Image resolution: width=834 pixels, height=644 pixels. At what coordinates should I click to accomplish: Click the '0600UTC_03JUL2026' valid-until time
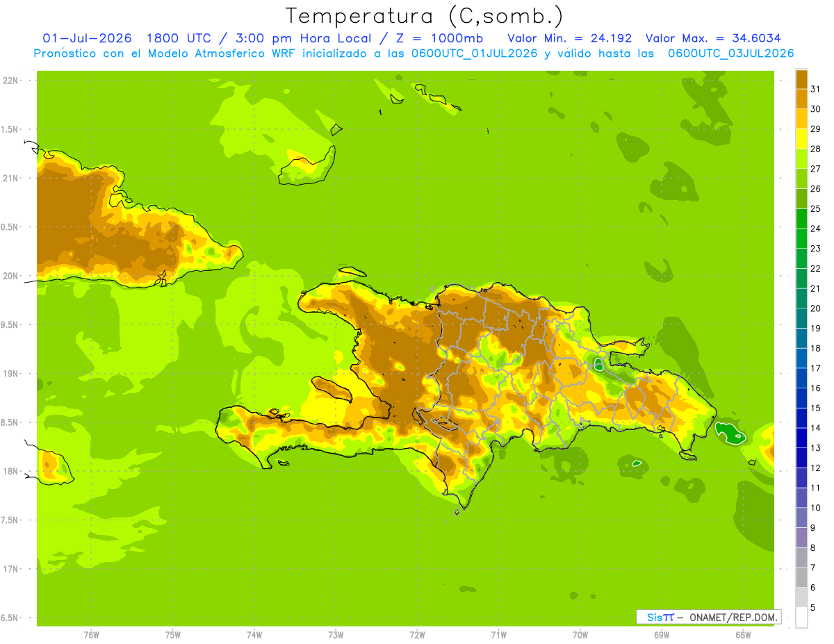[731, 53]
